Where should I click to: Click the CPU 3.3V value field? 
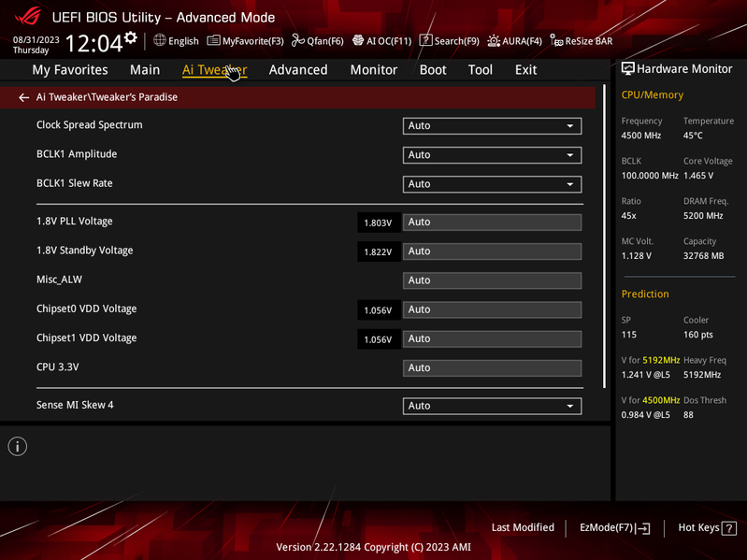coord(492,368)
